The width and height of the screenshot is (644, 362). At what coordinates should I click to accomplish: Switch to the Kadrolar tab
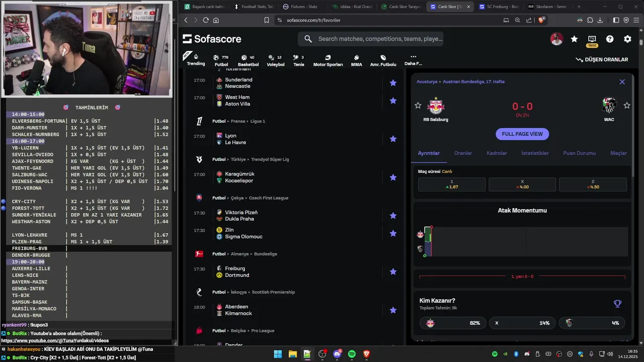[x=497, y=153]
